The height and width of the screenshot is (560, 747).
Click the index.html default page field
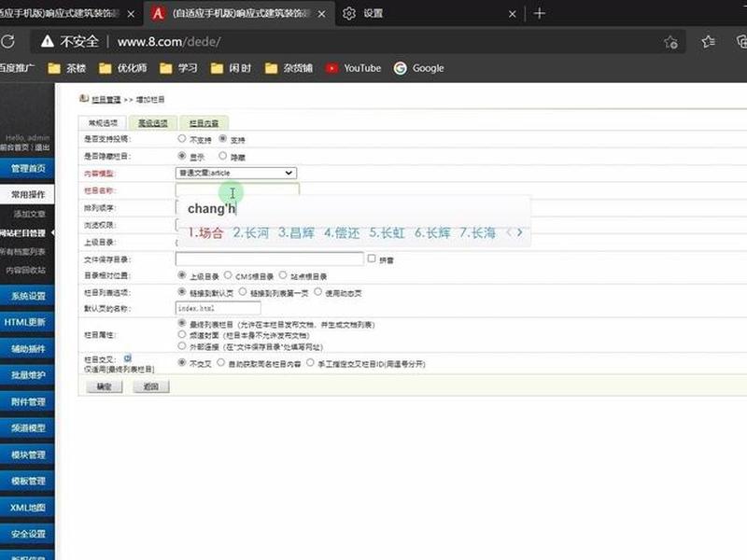pyautogui.click(x=218, y=308)
